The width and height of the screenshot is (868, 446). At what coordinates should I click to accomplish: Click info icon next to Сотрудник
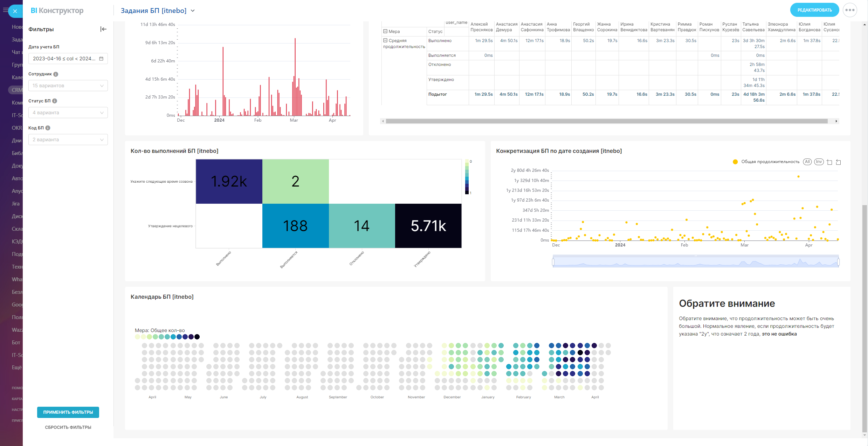point(56,74)
